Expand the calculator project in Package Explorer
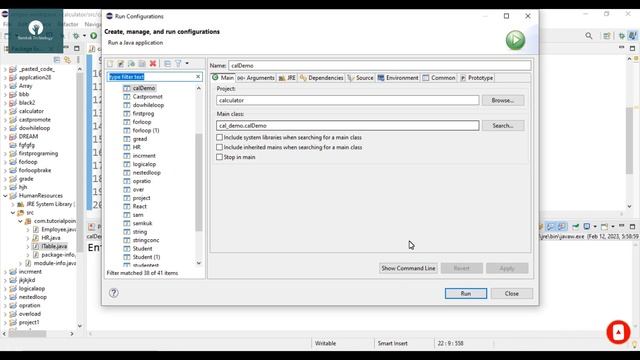 click(x=5, y=111)
